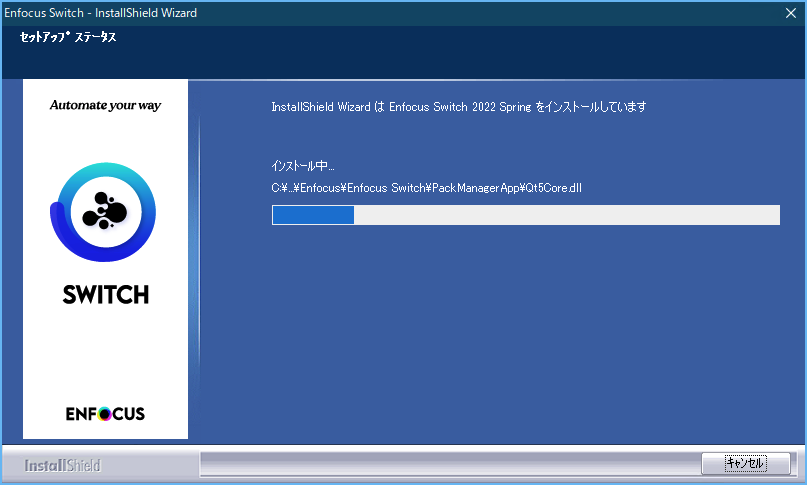Click the インストール中... status label

pyautogui.click(x=303, y=166)
